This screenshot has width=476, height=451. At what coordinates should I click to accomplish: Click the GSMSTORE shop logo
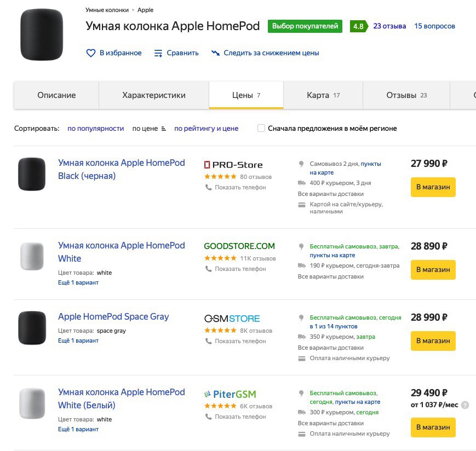pos(232,319)
